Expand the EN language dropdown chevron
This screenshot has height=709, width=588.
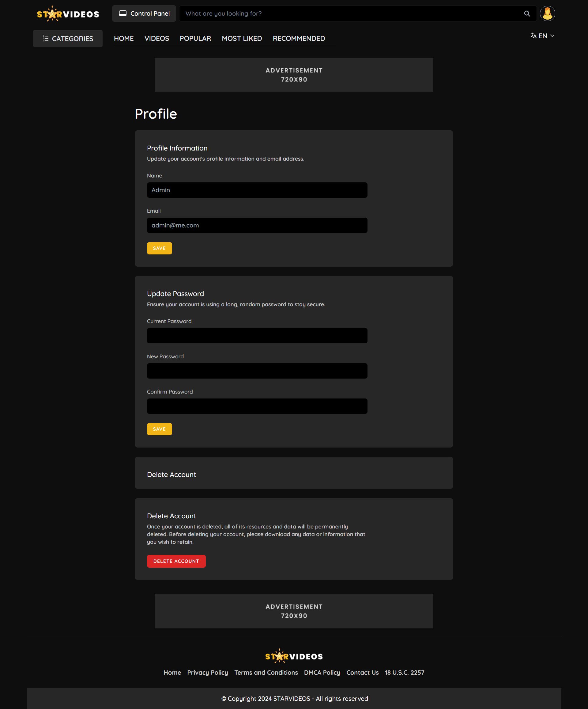[552, 36]
